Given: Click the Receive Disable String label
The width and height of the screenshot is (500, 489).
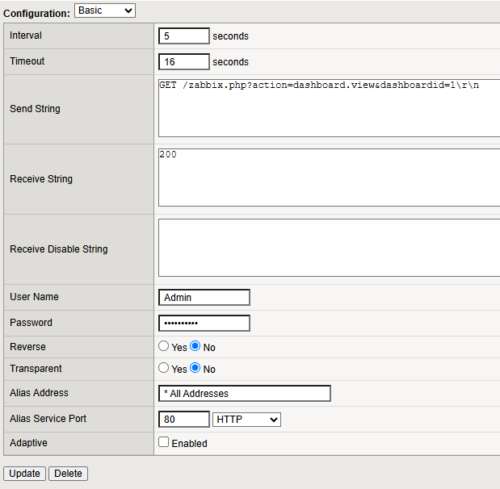Looking at the screenshot, I should [x=59, y=249].
